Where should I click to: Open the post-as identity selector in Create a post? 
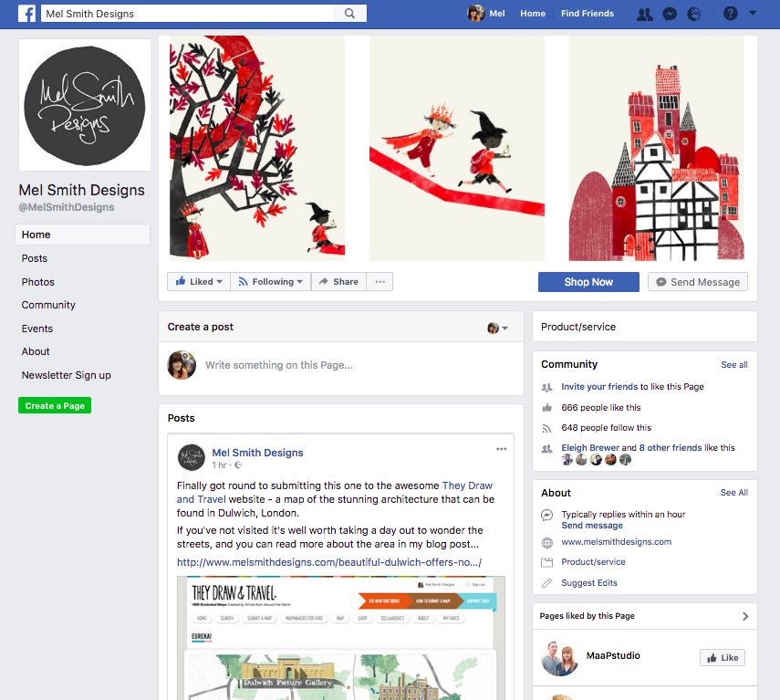pyautogui.click(x=497, y=328)
